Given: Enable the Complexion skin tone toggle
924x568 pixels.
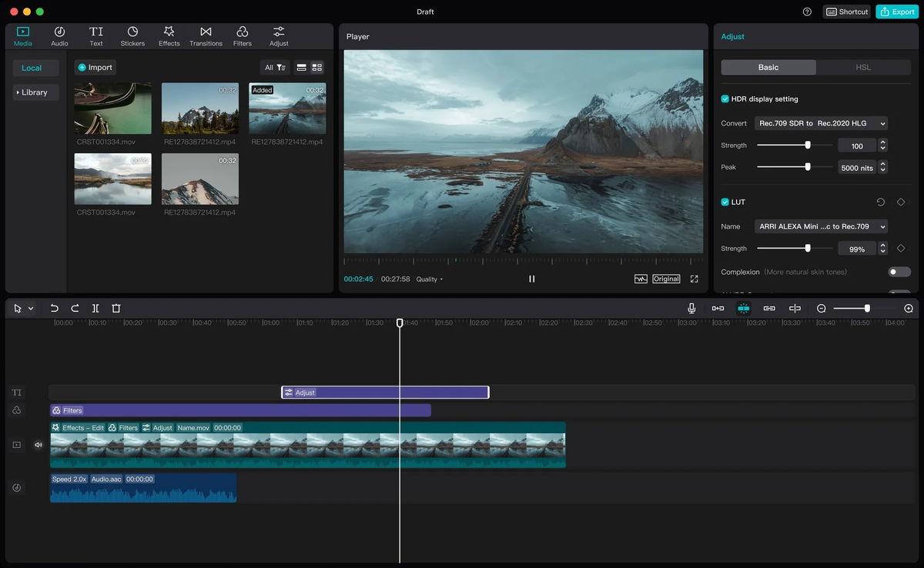Looking at the screenshot, I should pos(898,272).
